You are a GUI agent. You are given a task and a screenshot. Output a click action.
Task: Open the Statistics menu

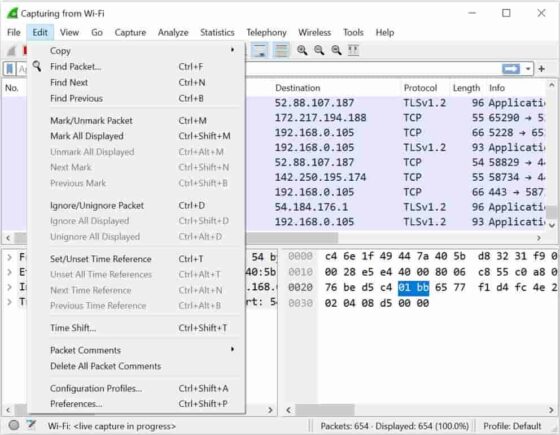(x=217, y=32)
